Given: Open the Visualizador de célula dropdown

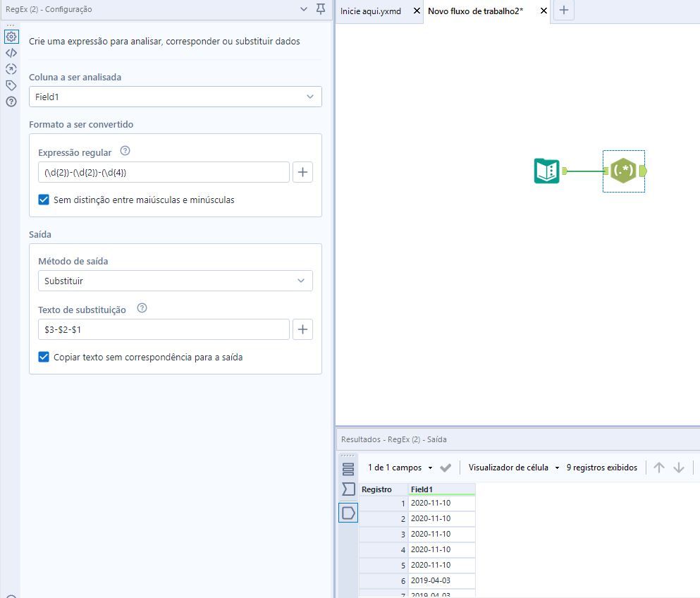Looking at the screenshot, I should pyautogui.click(x=513, y=468).
